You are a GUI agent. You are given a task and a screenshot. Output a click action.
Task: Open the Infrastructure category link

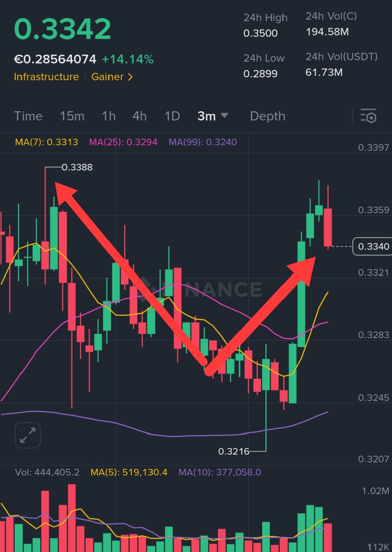click(46, 77)
